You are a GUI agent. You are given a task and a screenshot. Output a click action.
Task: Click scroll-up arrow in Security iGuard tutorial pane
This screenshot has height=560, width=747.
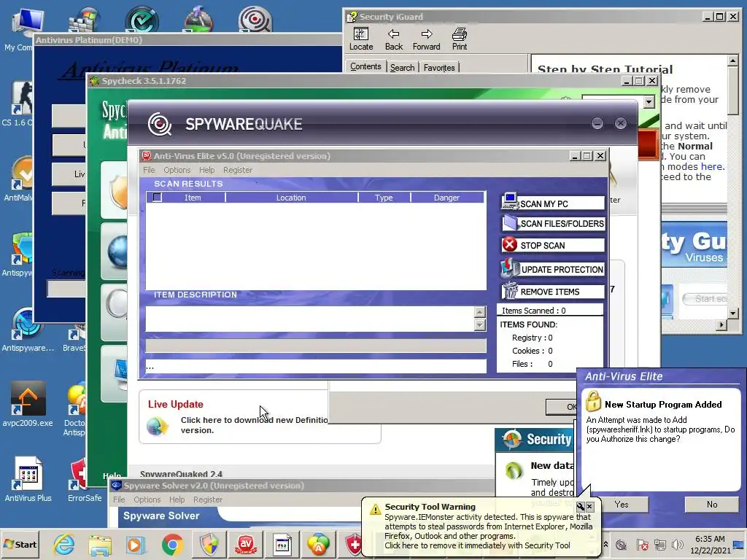pyautogui.click(x=732, y=61)
